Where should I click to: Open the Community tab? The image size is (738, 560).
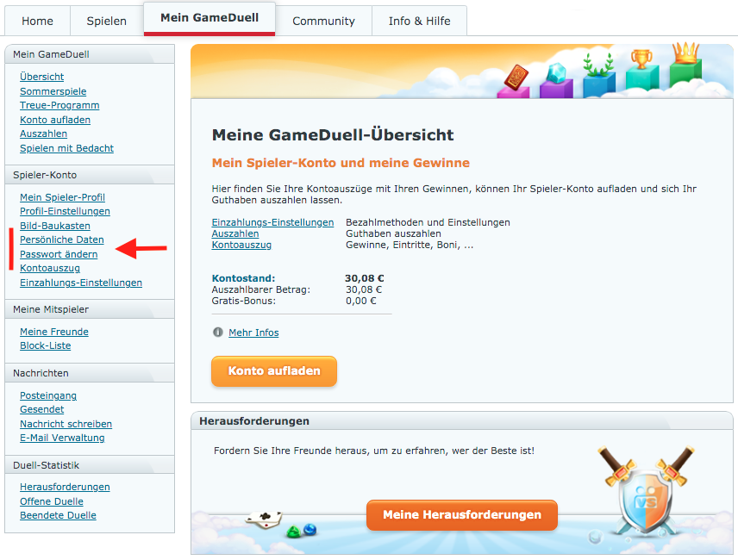click(x=323, y=22)
